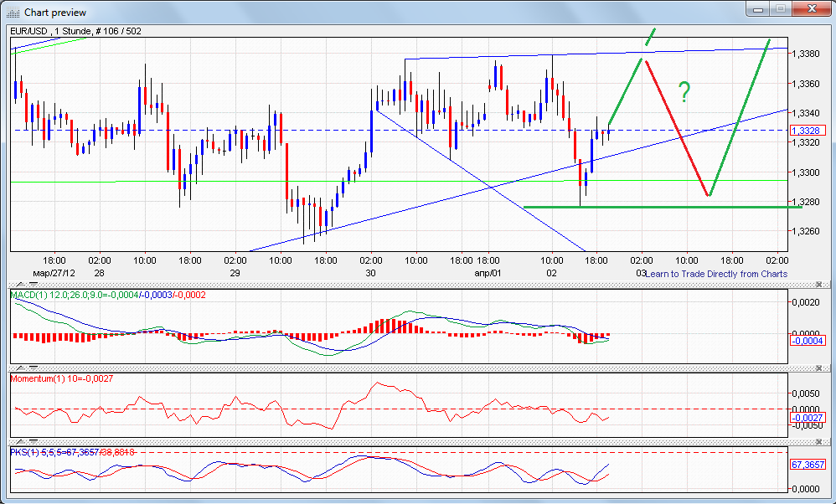Click the EUR/USD 1 Stunde chart header

(x=71, y=29)
